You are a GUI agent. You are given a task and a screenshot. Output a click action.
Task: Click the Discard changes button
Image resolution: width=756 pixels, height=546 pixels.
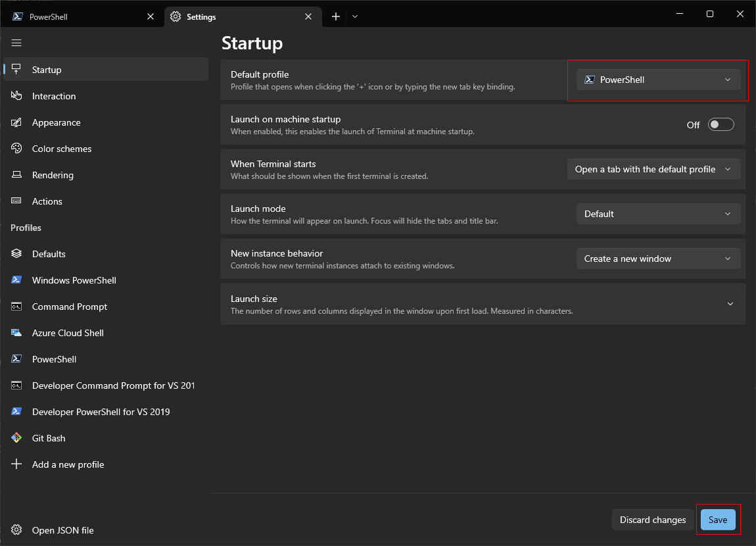pyautogui.click(x=652, y=520)
